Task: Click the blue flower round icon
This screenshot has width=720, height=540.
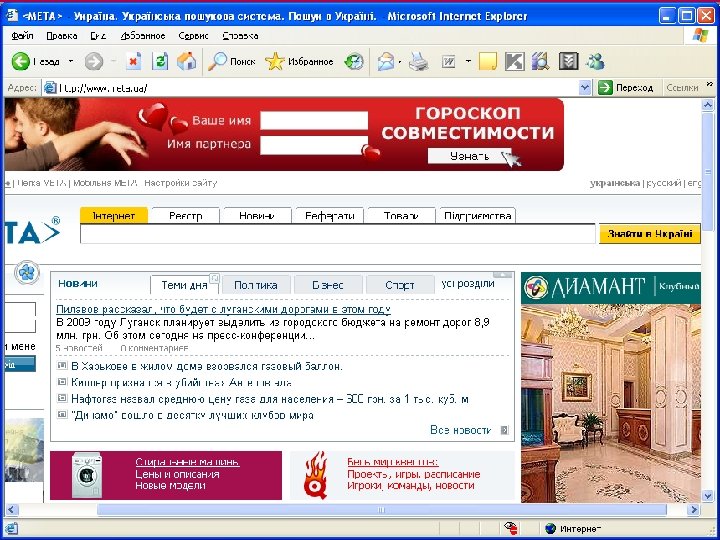Action: click(27, 272)
